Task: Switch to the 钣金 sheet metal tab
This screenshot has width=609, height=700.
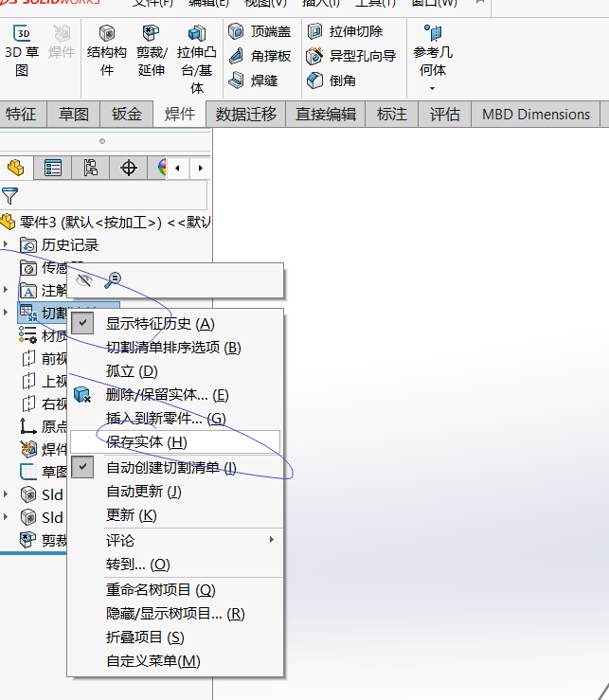Action: pyautogui.click(x=127, y=115)
